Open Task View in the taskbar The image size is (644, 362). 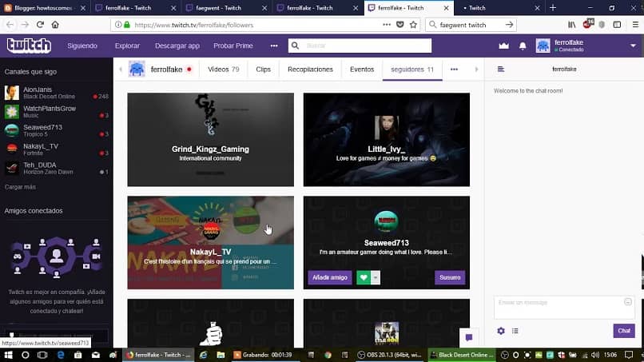(42, 355)
